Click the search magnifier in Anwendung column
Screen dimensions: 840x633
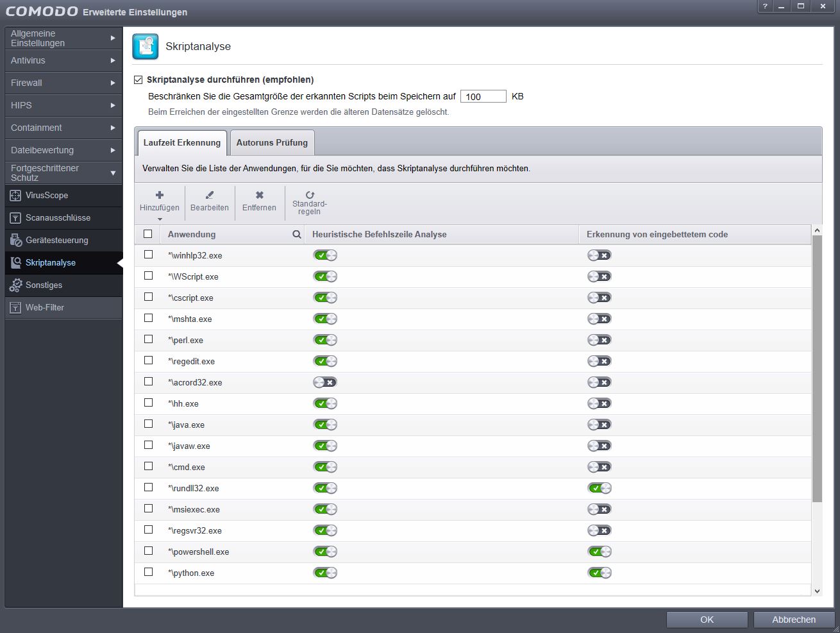297,235
